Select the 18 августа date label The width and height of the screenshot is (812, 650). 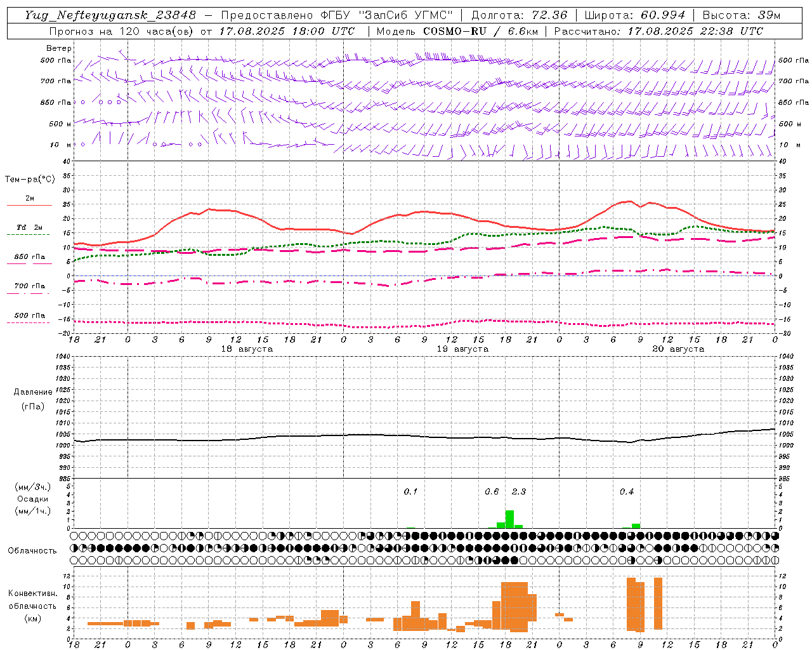[247, 349]
